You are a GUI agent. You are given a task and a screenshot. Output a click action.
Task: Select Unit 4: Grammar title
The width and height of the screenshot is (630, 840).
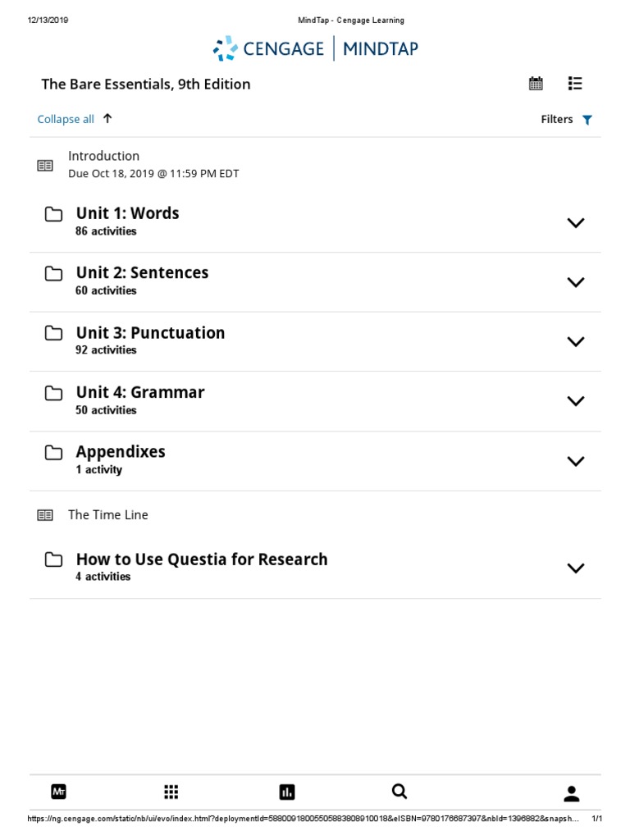[139, 392]
